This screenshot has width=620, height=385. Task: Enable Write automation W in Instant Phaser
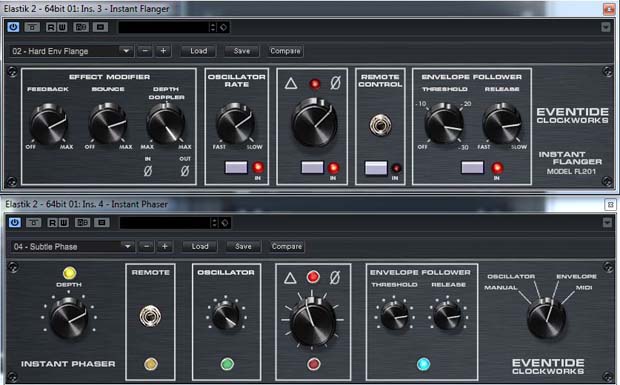[x=64, y=223]
